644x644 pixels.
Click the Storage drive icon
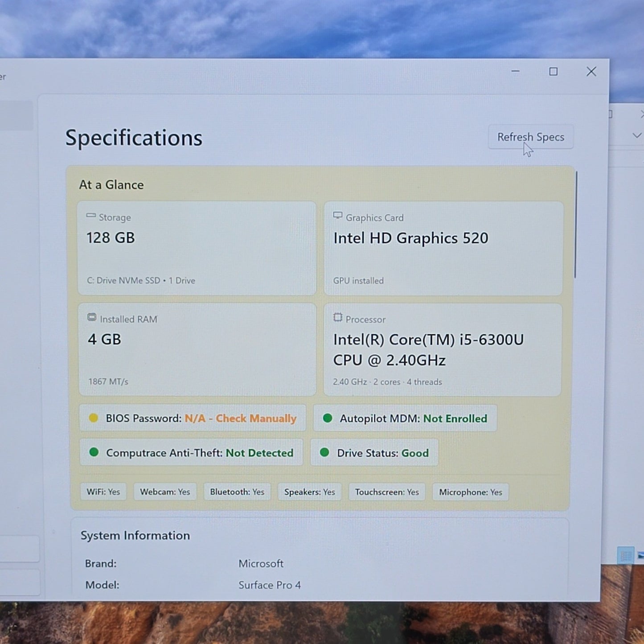pyautogui.click(x=91, y=216)
